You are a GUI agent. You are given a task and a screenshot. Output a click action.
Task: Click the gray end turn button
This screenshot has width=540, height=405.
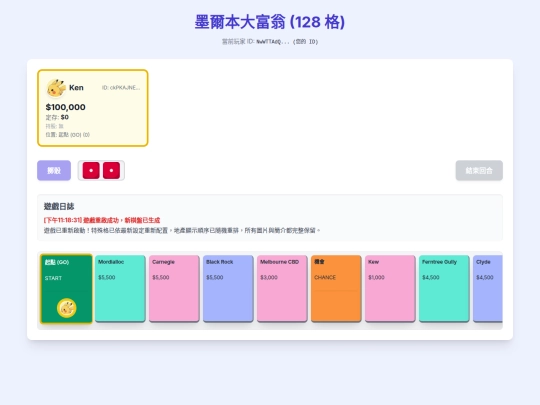479,170
